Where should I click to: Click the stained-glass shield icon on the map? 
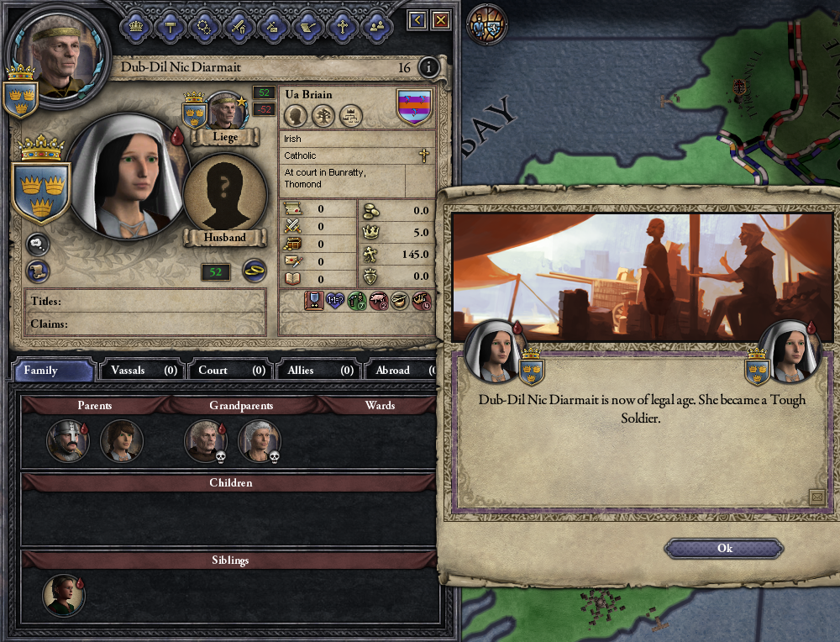point(487,24)
